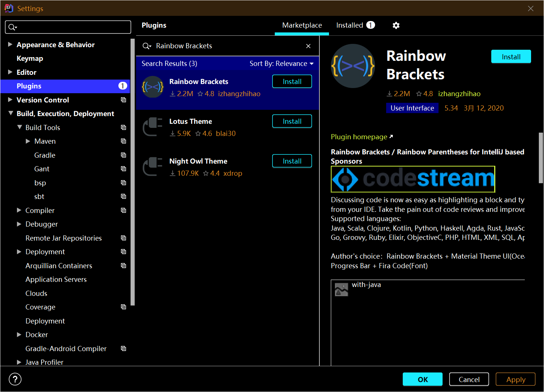Open the plugins gear settings menu

(x=396, y=25)
